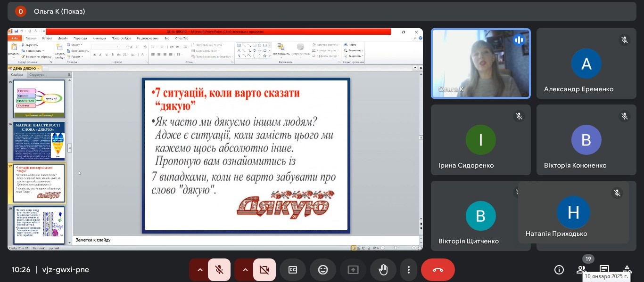Adjust the PowerPoint zoom slider

coord(396,248)
